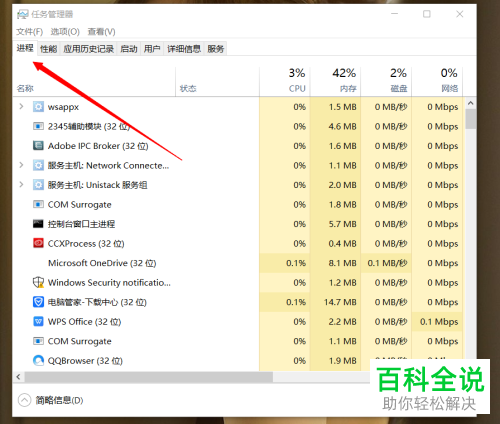
Task: Select the CCXProcess (32 位) name
Action: [86, 244]
